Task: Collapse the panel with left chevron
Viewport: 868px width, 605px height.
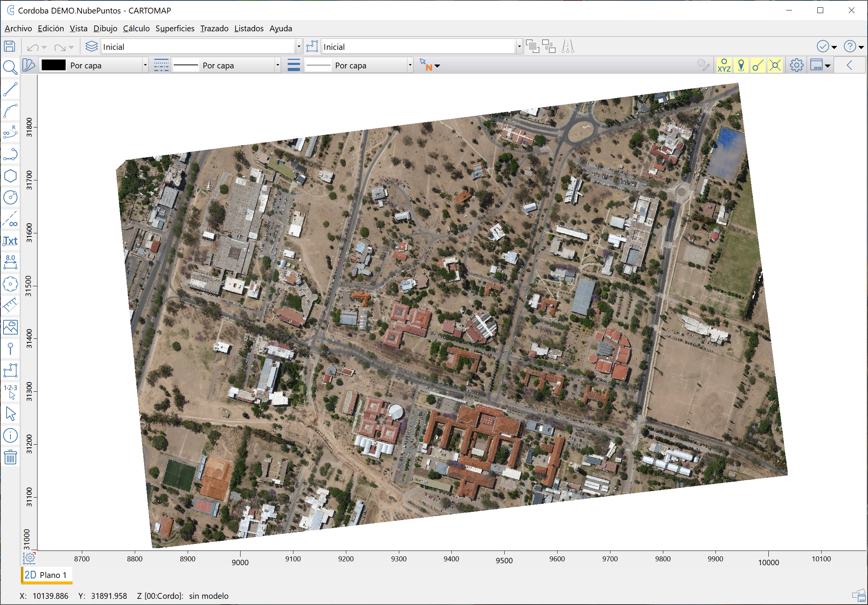Action: pyautogui.click(x=849, y=65)
